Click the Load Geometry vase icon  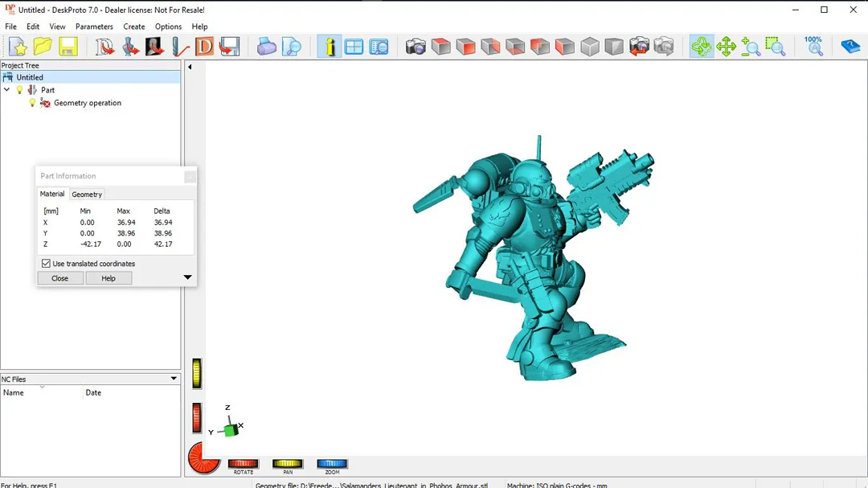130,47
